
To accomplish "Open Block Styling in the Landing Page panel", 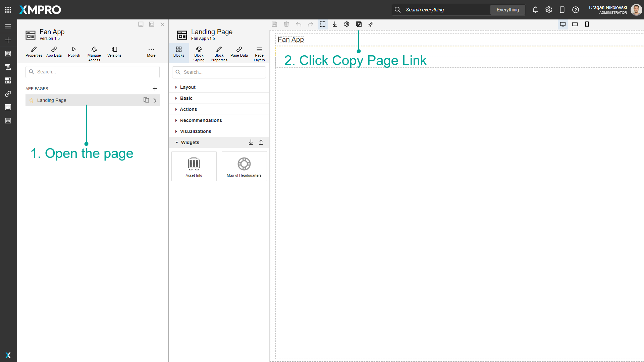I will point(199,54).
